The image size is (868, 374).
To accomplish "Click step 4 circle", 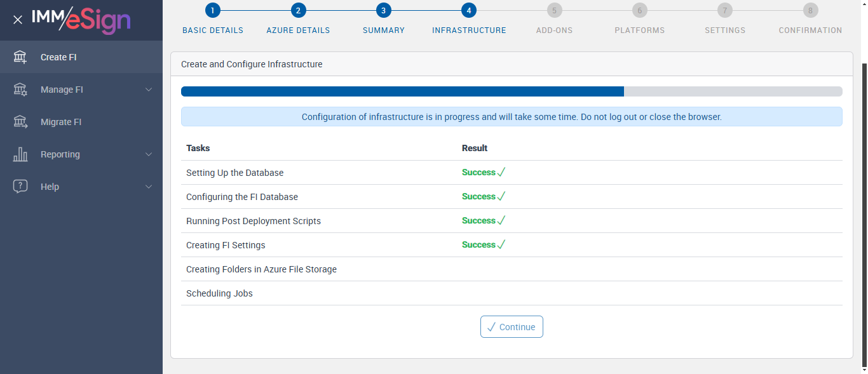I will tap(469, 10).
